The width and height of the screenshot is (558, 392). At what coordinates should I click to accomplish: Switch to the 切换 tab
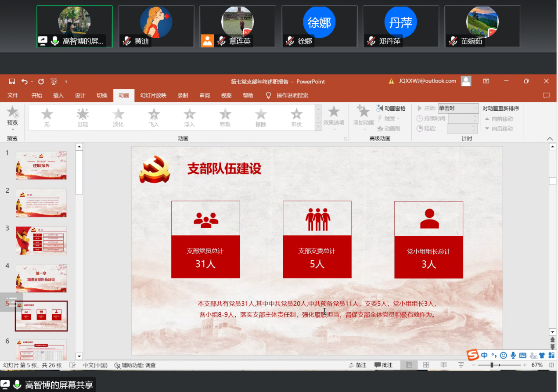click(x=102, y=95)
